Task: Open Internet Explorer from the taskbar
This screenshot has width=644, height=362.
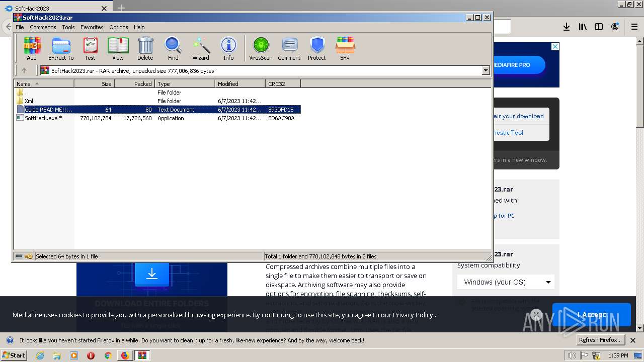Action: (x=40, y=355)
